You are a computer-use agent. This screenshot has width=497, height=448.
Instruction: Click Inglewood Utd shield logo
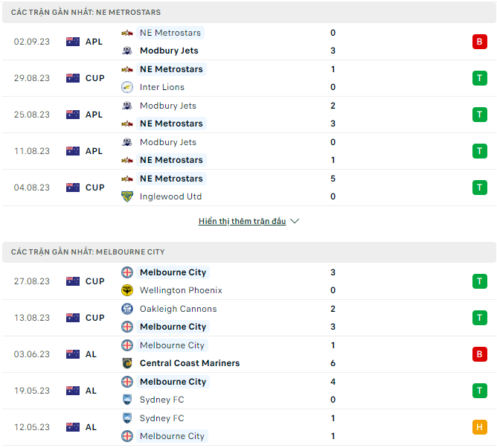(x=127, y=196)
